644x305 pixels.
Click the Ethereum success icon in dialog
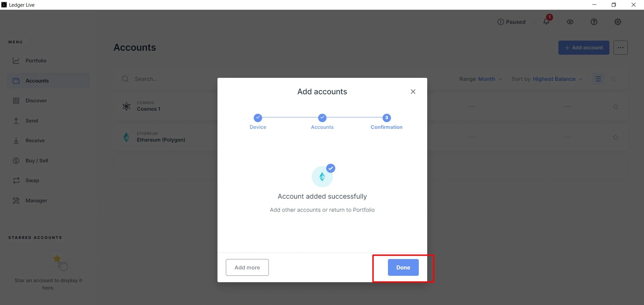pos(323,176)
